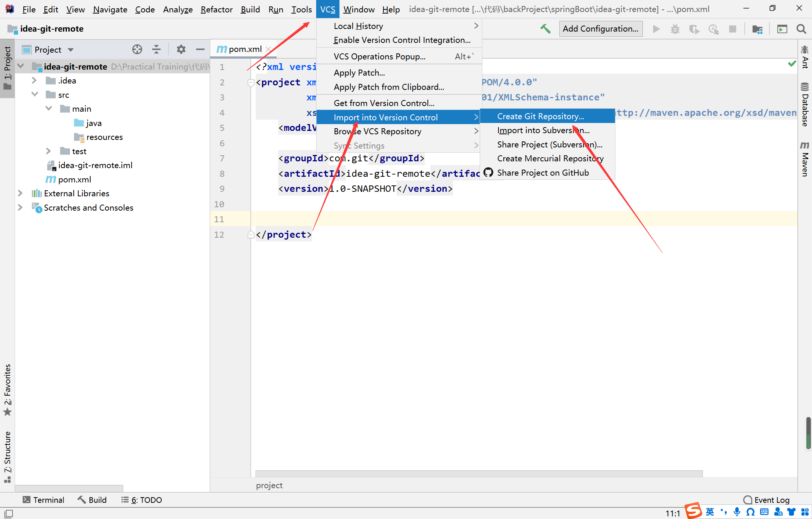This screenshot has height=519, width=812.
Task: Select Create Mercurial Repository
Action: pos(548,158)
